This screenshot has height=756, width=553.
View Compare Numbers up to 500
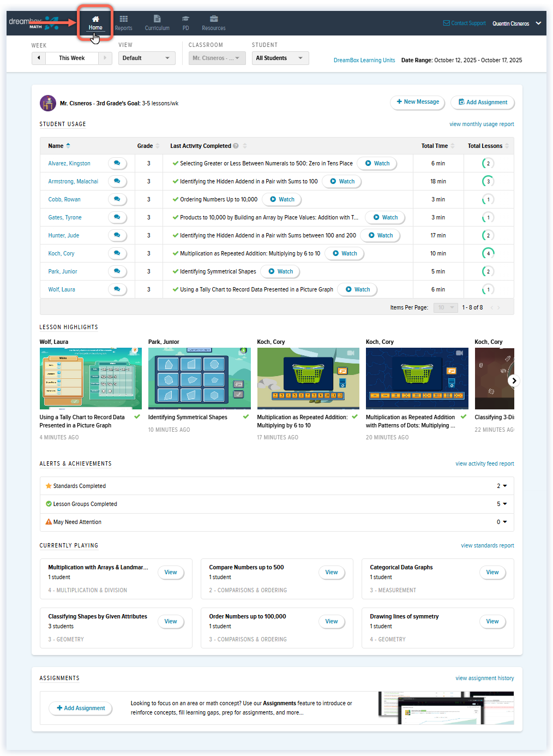332,572
